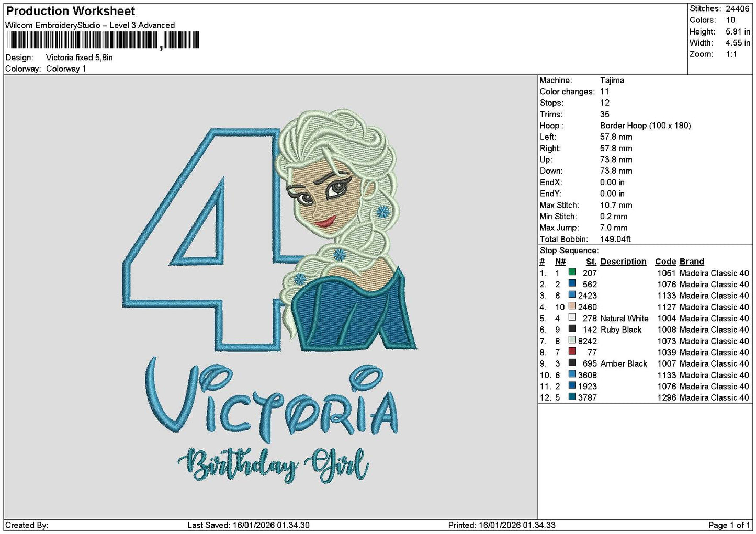Click the 'Last Saved' timestamp in the footer

pos(249,525)
